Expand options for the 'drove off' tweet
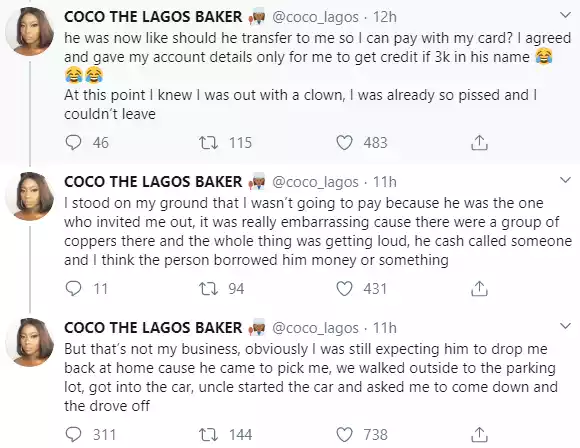Screen dimensions: 580x448 (565, 326)
